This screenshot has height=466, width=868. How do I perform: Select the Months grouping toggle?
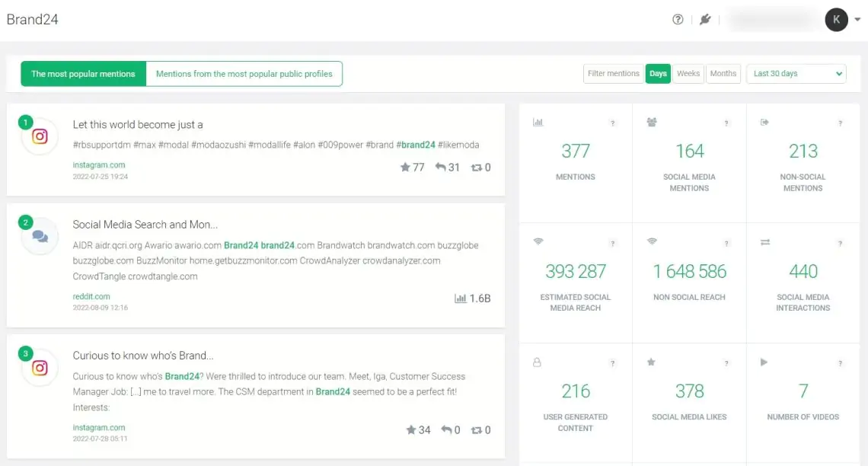(723, 74)
